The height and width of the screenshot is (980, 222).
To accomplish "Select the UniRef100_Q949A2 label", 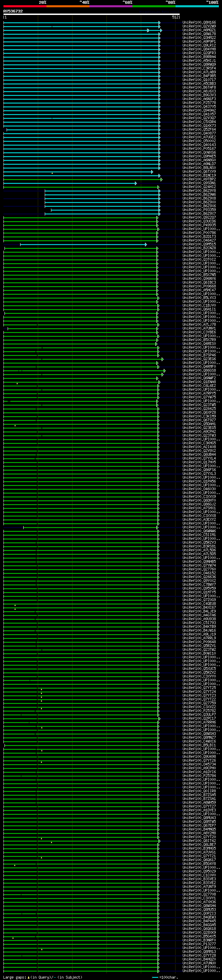I will (199, 110).
